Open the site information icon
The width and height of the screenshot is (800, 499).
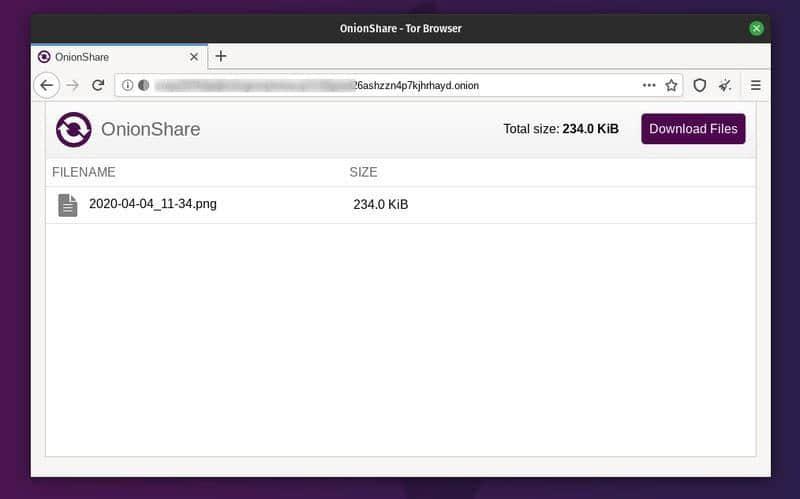click(127, 86)
